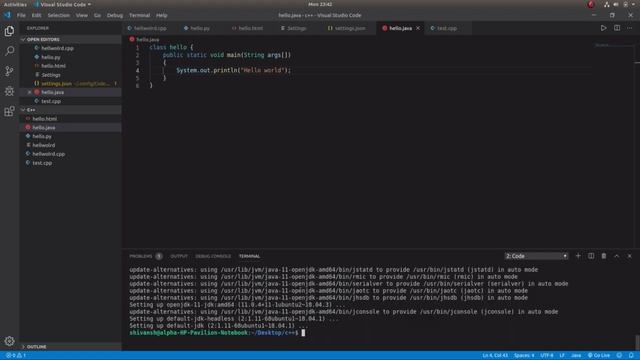This screenshot has height=360, width=640.
Task: Select hello.java in c++ folder
Action: 71,128
